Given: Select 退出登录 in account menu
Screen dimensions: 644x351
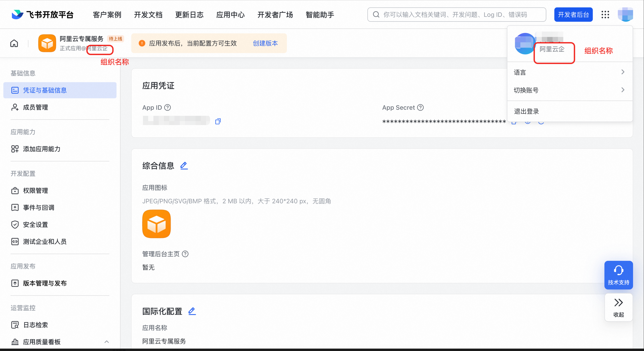Looking at the screenshot, I should (x=527, y=111).
